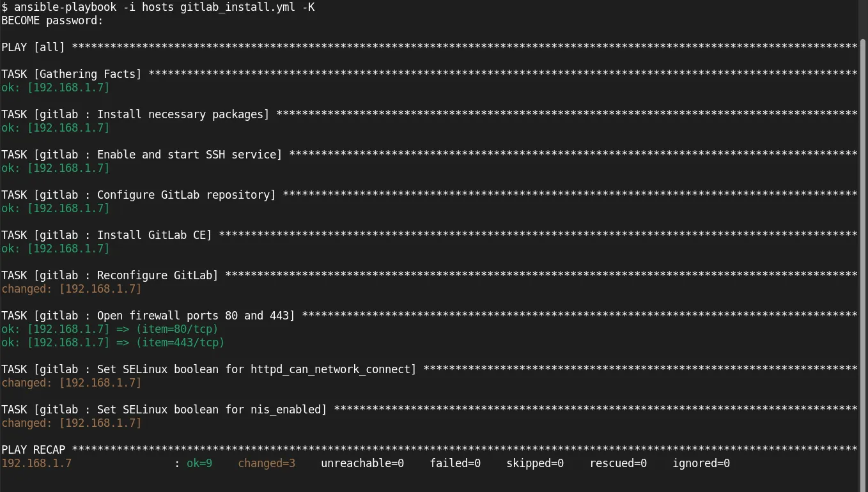Select the nis_enabled SELinux task line
This screenshot has width=868, height=492.
(429, 410)
